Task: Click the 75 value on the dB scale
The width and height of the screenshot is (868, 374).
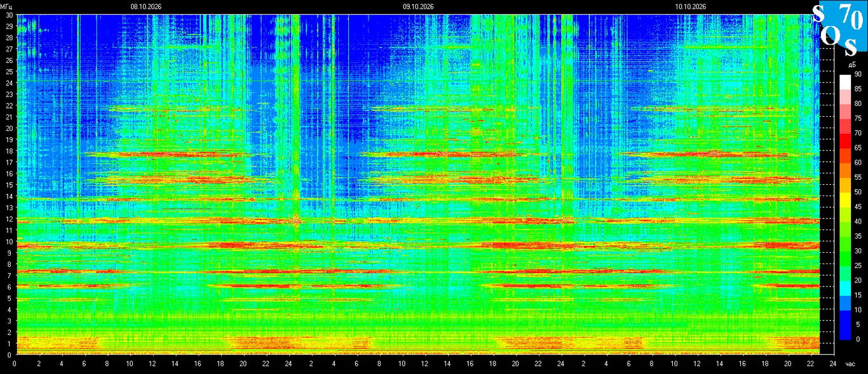Action: click(x=858, y=118)
